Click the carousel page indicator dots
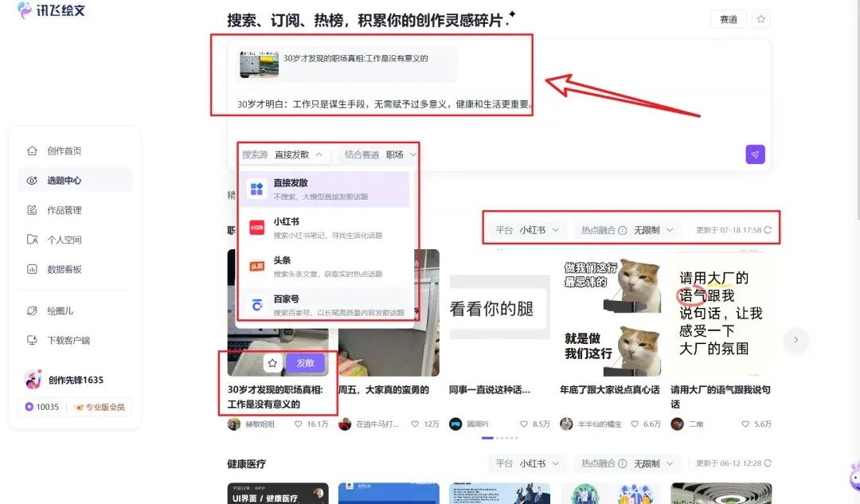The width and height of the screenshot is (860, 504). click(x=499, y=438)
